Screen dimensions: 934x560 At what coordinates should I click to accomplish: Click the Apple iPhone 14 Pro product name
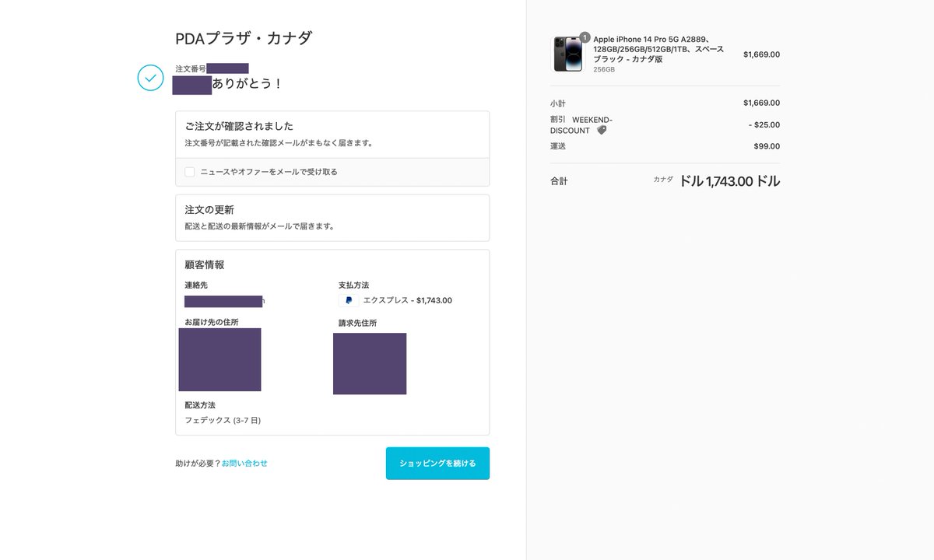[x=658, y=49]
